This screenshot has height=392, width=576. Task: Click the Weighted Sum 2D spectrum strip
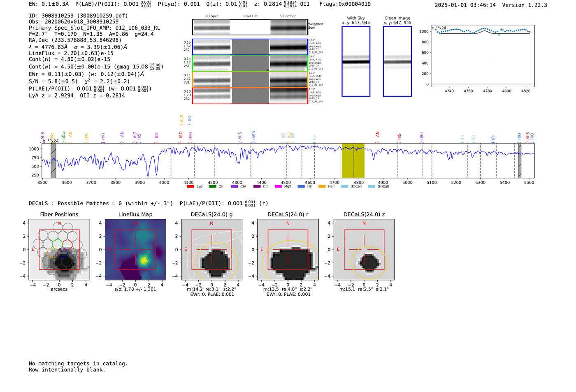click(x=250, y=27)
